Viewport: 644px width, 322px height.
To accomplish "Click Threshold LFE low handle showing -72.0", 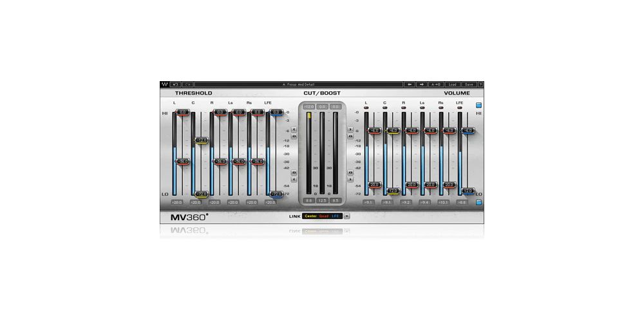I will pos(276,194).
